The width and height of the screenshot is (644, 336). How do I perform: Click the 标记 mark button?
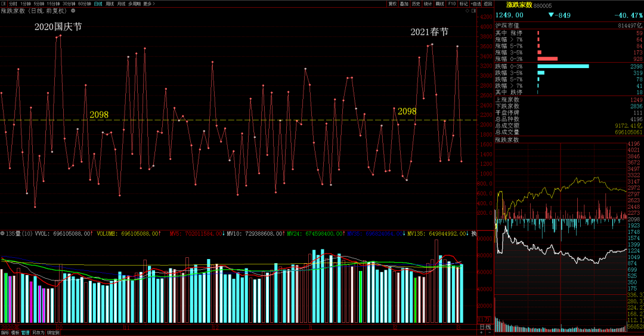464,4
